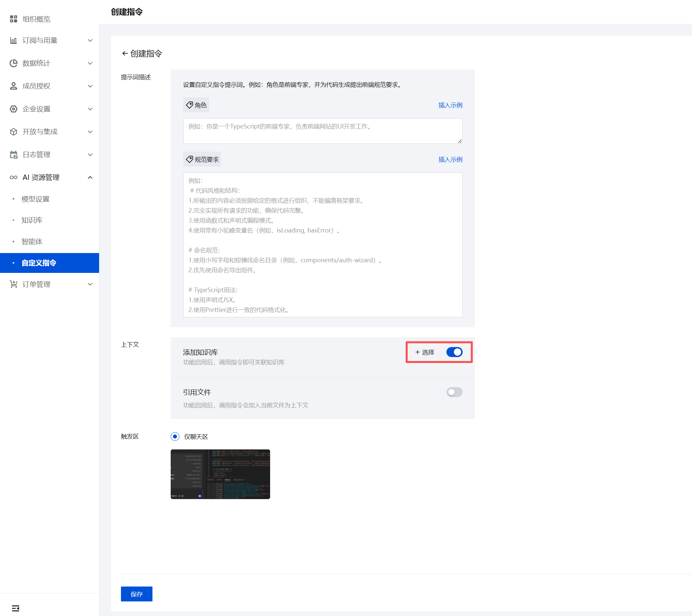Click the 成员授权 person icon

tap(14, 86)
